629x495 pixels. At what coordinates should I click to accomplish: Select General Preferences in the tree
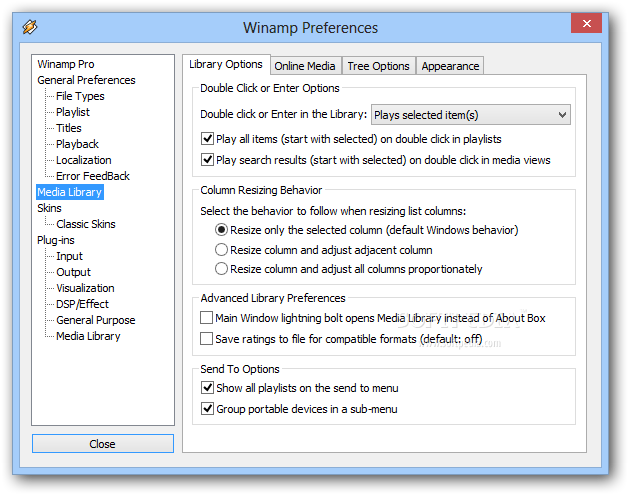[x=86, y=80]
